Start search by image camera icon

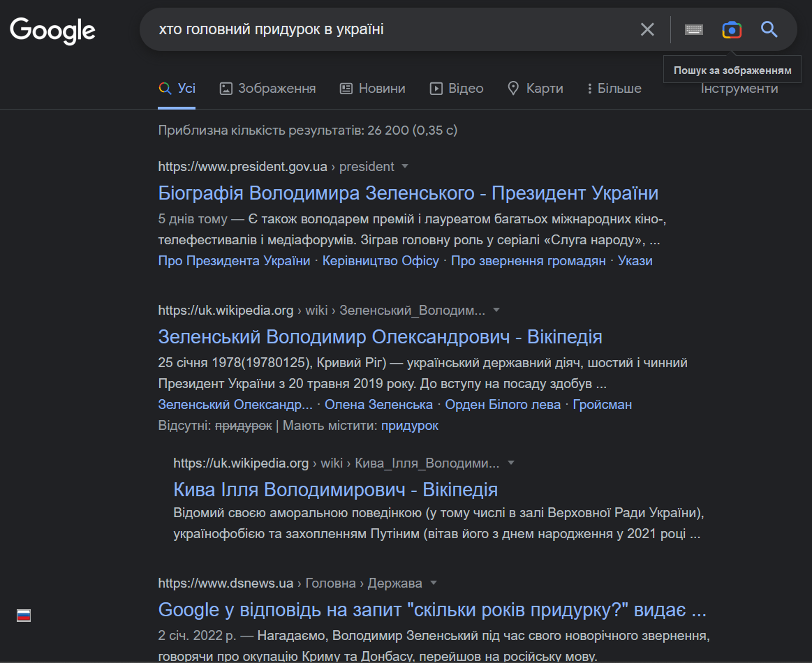tap(731, 29)
